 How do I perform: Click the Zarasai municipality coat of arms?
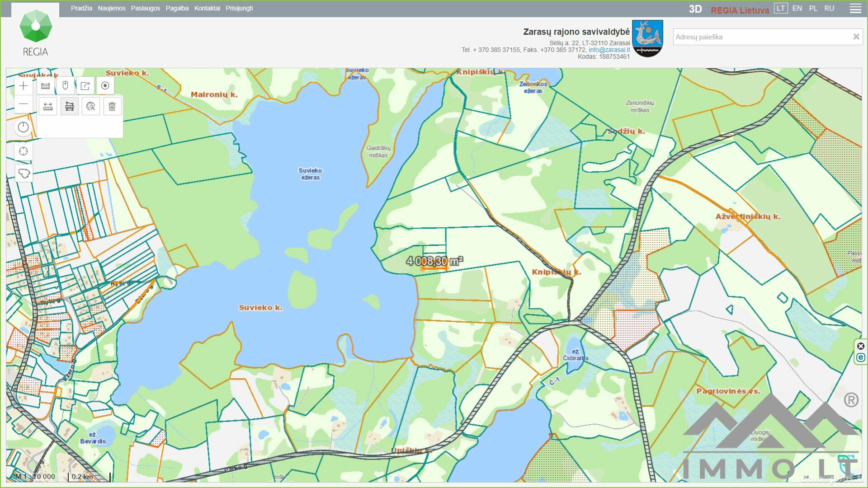[647, 38]
